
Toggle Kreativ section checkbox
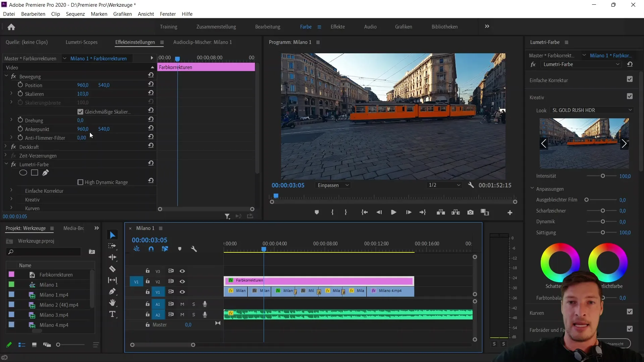[x=630, y=96]
